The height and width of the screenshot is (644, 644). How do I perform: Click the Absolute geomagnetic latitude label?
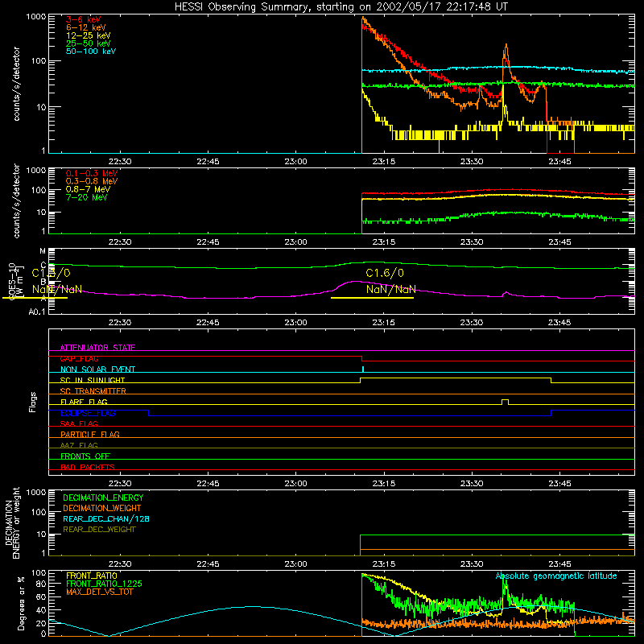[556, 576]
